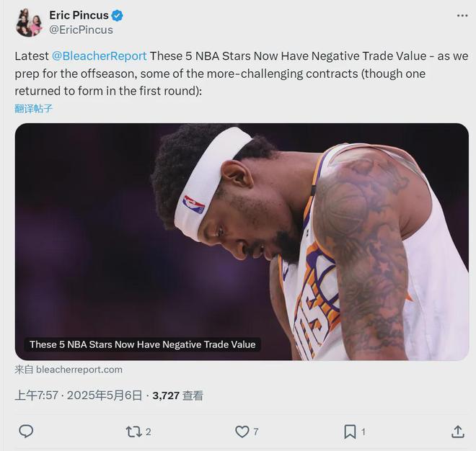
Task: Click the Negative Trade Value headline caption
Action: tap(142, 344)
